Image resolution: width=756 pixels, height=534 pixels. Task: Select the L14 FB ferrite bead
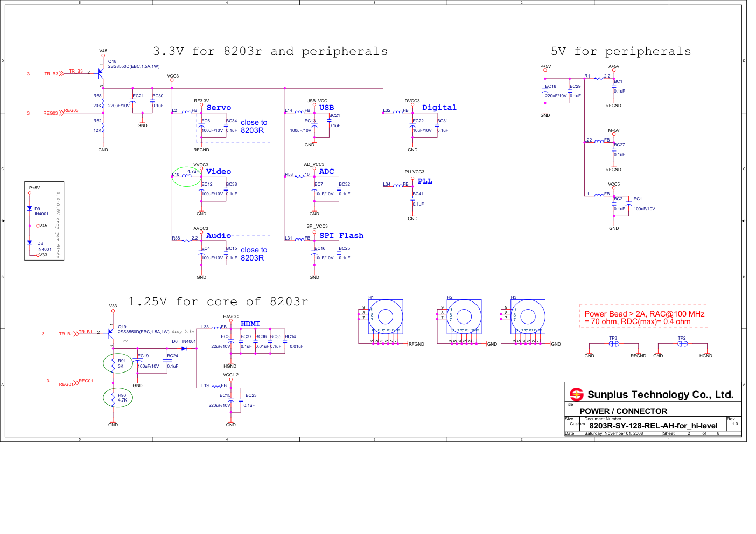click(x=299, y=112)
